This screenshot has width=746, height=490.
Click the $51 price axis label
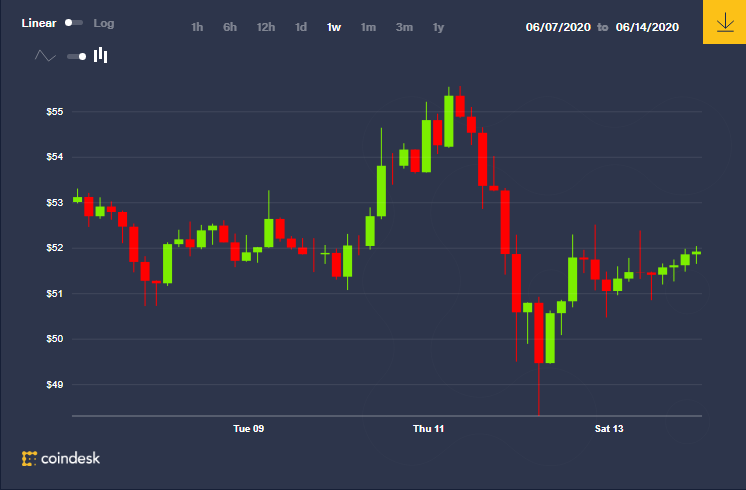(55, 294)
